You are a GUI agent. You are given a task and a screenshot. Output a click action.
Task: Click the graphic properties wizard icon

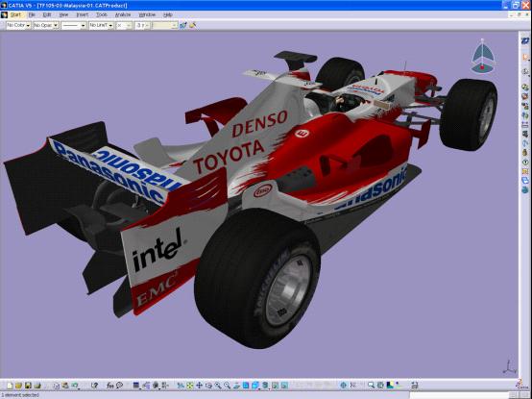[193, 25]
